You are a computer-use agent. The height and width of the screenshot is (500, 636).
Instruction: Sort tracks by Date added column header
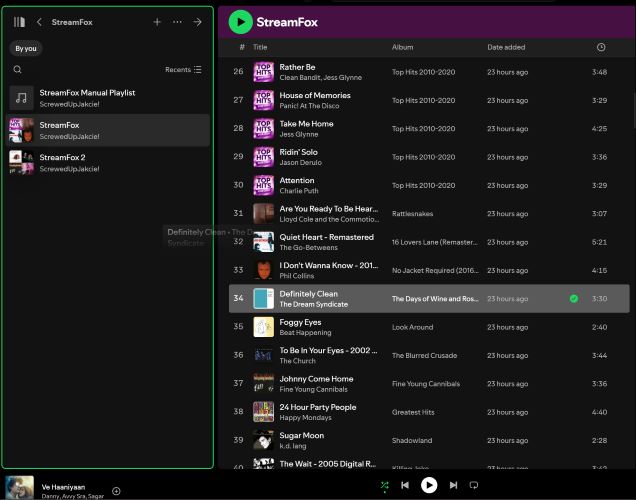(506, 47)
